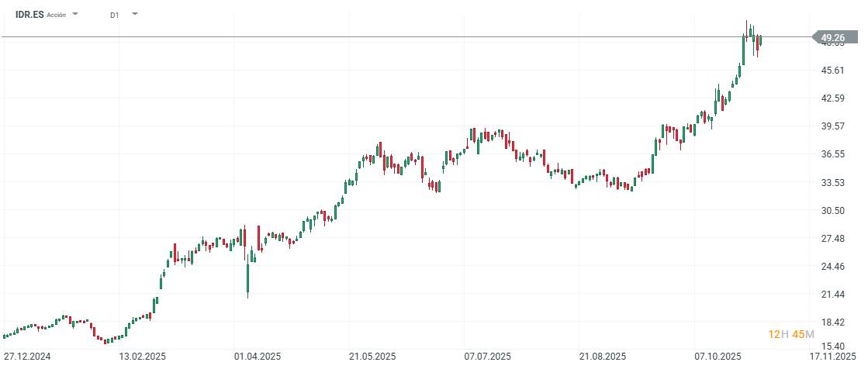868x369 pixels.
Task: Click the Acción instrument type label
Action: tap(57, 15)
